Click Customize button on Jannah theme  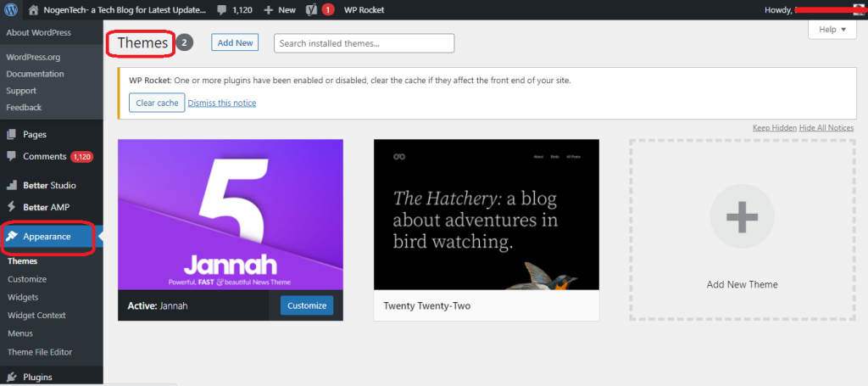pos(307,305)
